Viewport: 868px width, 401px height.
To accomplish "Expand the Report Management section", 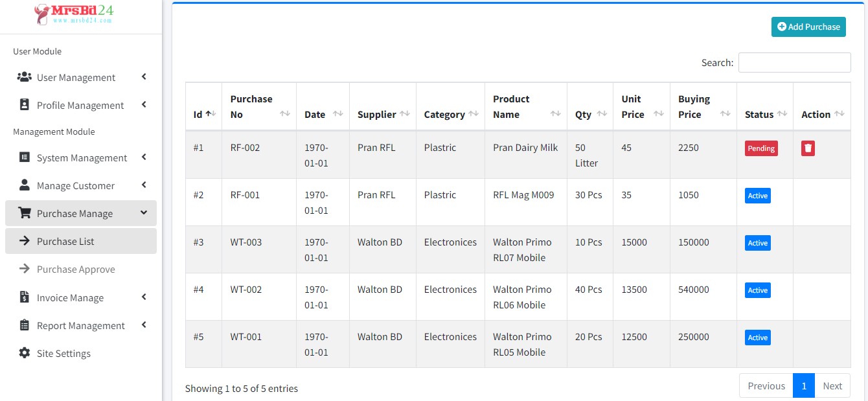I will pyautogui.click(x=80, y=325).
